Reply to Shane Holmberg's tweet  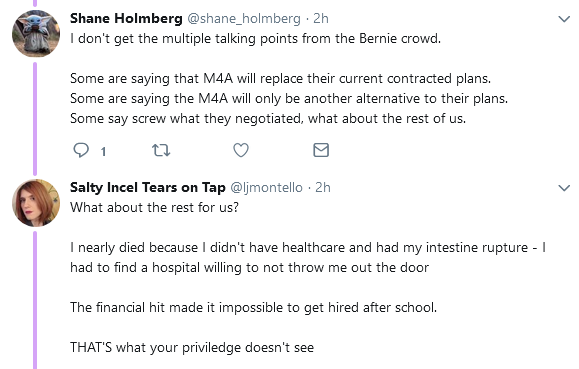point(81,150)
